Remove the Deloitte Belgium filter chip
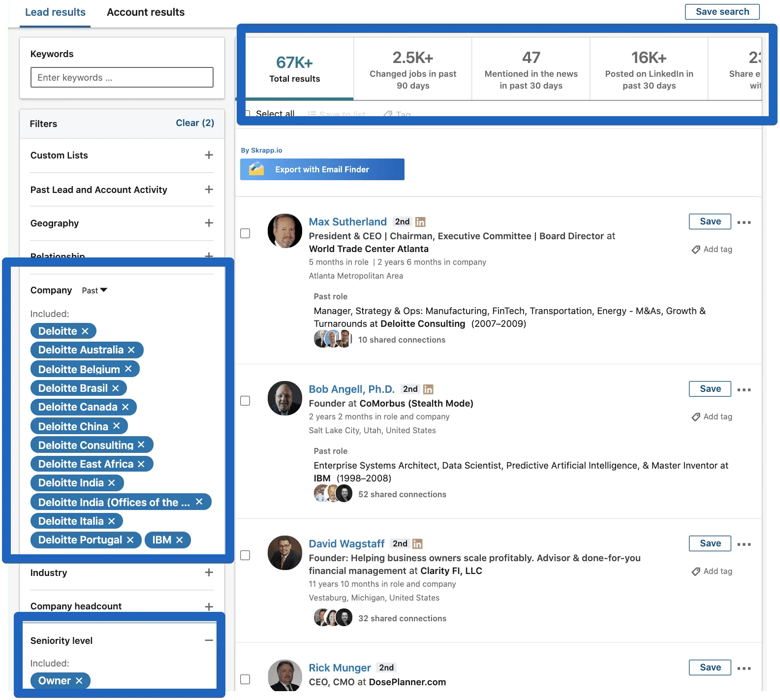The height and width of the screenshot is (700, 780). coord(128,369)
